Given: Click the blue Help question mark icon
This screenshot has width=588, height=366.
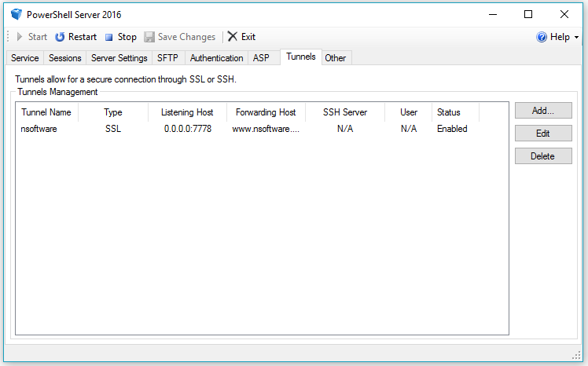Looking at the screenshot, I should click(x=542, y=37).
